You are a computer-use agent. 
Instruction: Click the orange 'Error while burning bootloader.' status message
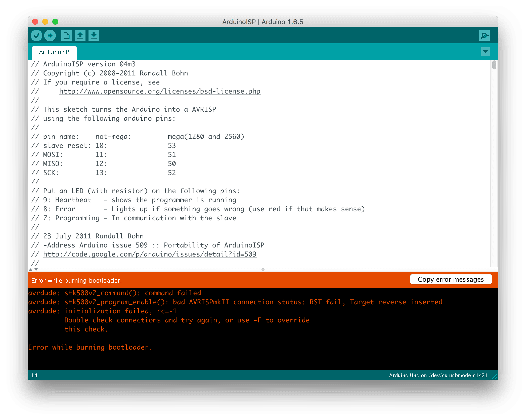click(76, 280)
